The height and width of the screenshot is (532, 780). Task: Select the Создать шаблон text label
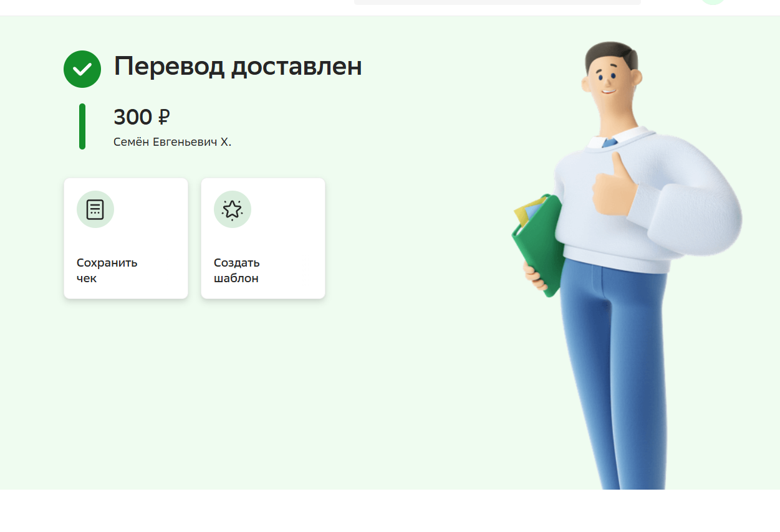click(x=237, y=270)
